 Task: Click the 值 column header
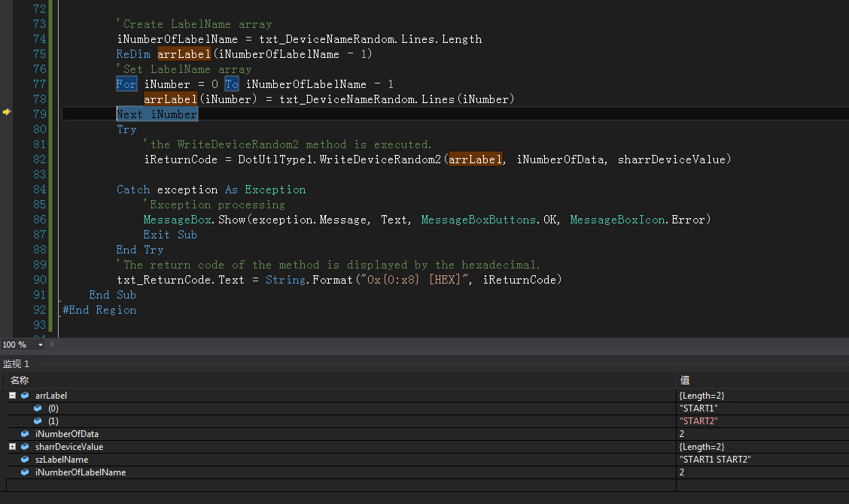pos(684,381)
